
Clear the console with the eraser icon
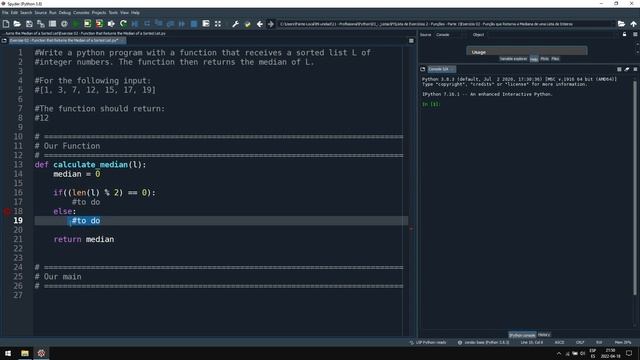pos(627,69)
